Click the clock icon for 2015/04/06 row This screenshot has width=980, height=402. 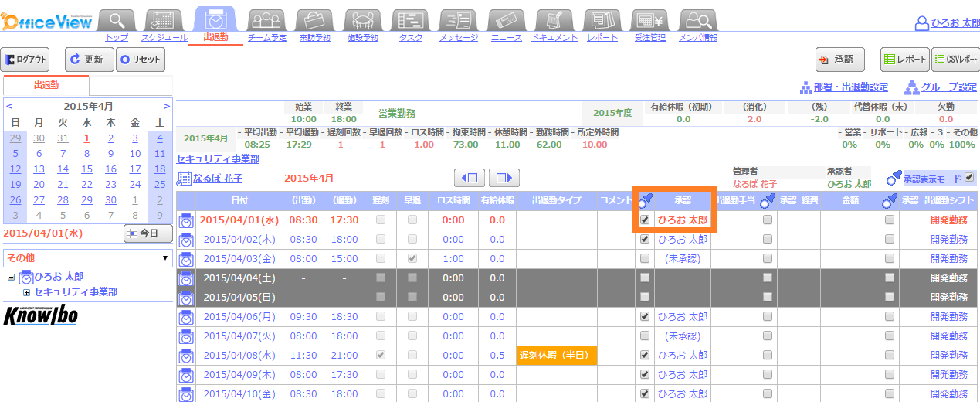point(186,317)
